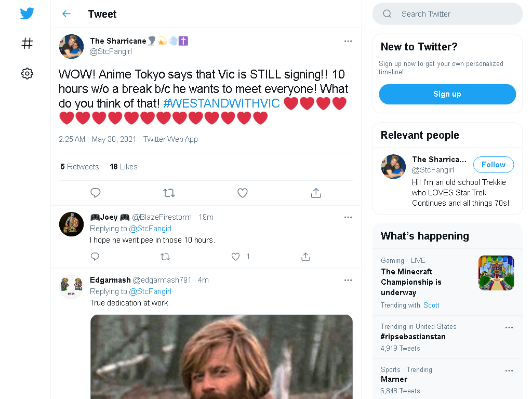Toggle Follow for The Sharricane
The height and width of the screenshot is (399, 532).
(494, 165)
